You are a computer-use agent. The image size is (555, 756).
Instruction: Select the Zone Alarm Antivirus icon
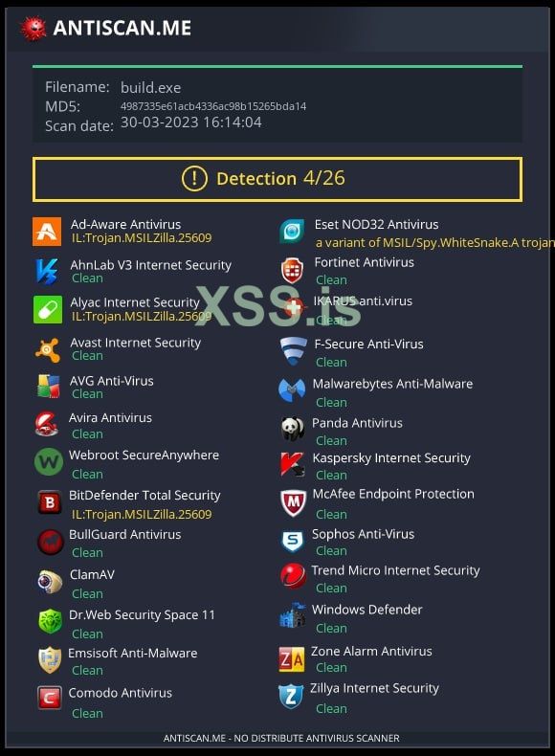292,659
